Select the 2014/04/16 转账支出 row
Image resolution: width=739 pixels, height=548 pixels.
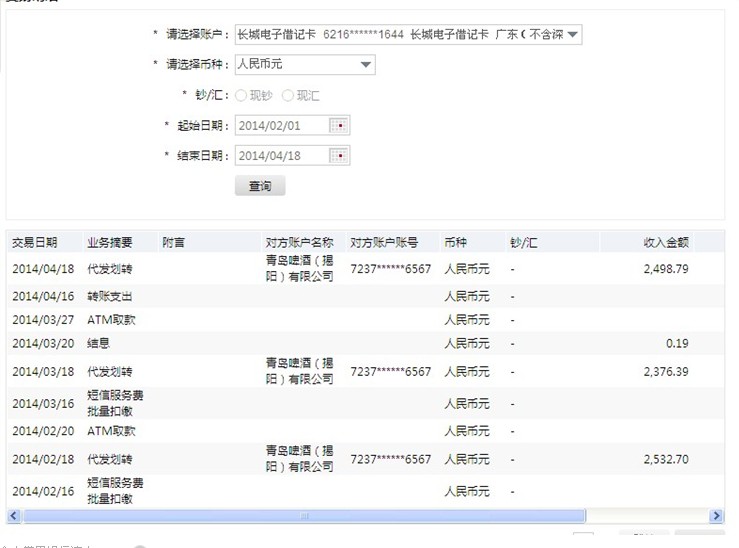tap(366, 296)
